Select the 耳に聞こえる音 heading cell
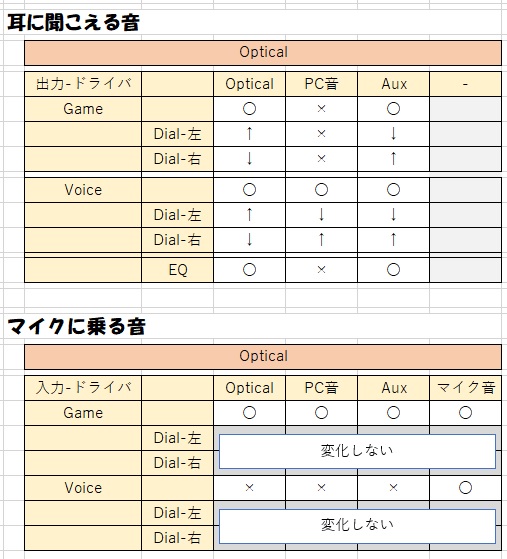The width and height of the screenshot is (507, 559). coord(73,22)
